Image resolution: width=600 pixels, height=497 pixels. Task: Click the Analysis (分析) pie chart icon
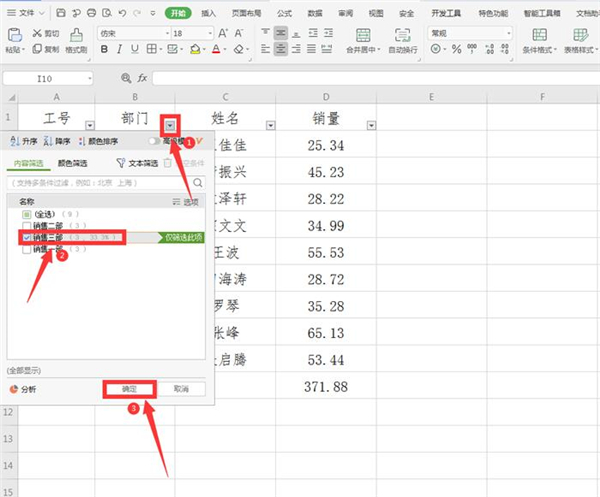14,388
